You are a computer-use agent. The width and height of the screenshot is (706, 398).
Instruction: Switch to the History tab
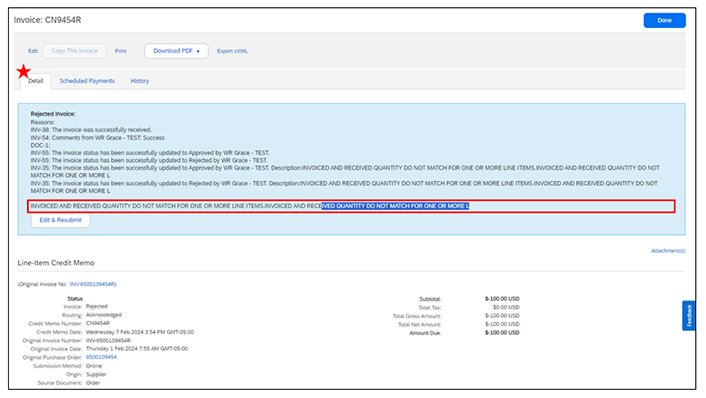pos(140,81)
